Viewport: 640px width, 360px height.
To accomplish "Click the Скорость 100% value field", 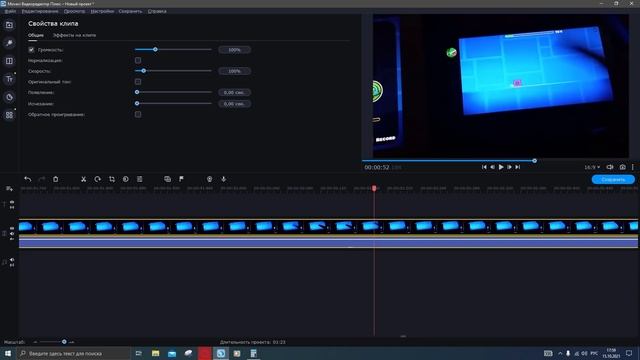I will click(234, 71).
